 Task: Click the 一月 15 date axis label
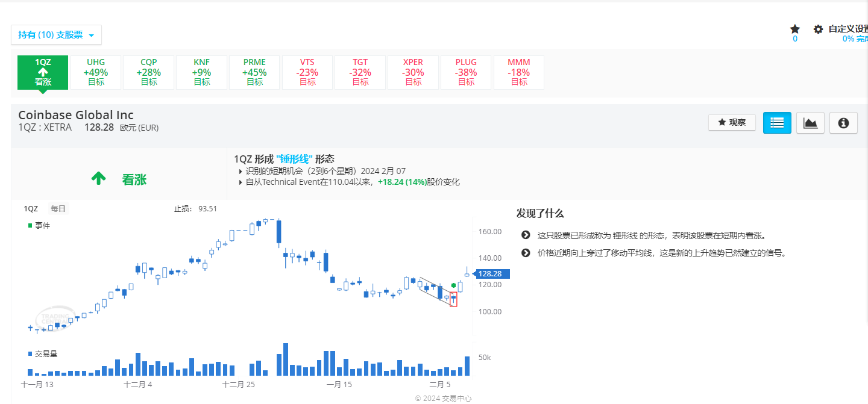point(339,384)
